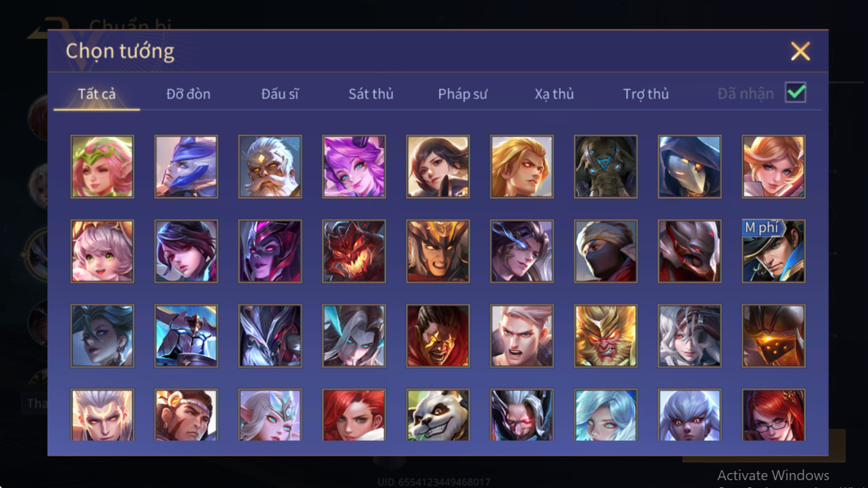The height and width of the screenshot is (488, 868).
Task: Show the 'Pháp sư' hero category
Action: click(x=463, y=94)
